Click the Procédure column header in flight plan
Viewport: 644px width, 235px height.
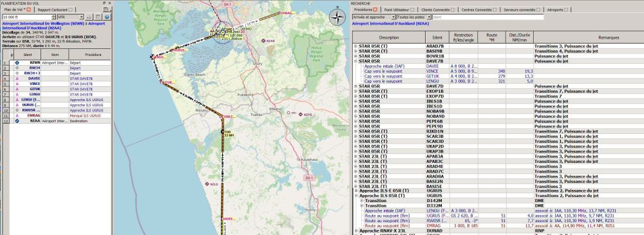(x=90, y=54)
